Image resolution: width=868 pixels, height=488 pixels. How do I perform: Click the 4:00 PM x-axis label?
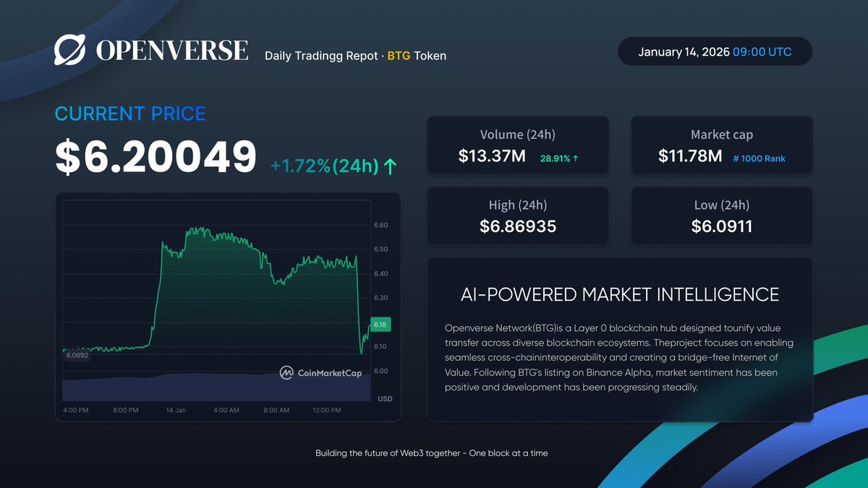point(75,410)
